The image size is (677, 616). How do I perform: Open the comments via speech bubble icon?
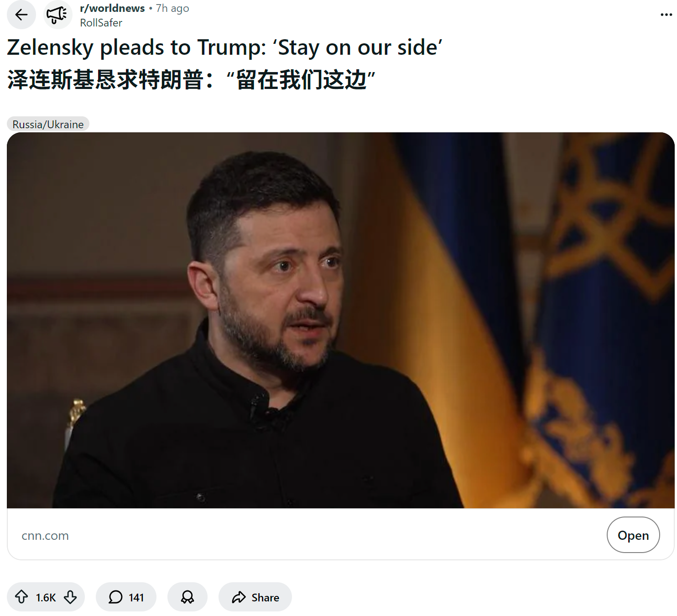115,597
